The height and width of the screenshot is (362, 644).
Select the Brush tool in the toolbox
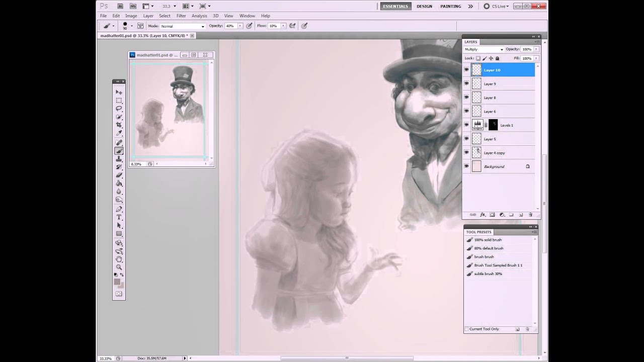(119, 151)
